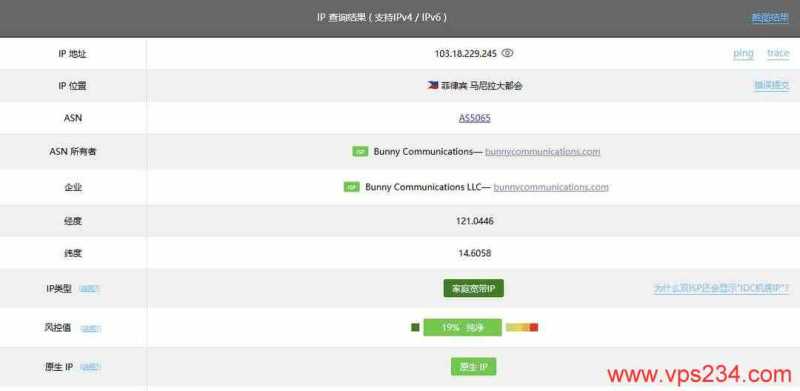Viewport: 800px width, 391px height.
Task: Click the 'Bunny Communications' ASN owner name
Action: [423, 152]
